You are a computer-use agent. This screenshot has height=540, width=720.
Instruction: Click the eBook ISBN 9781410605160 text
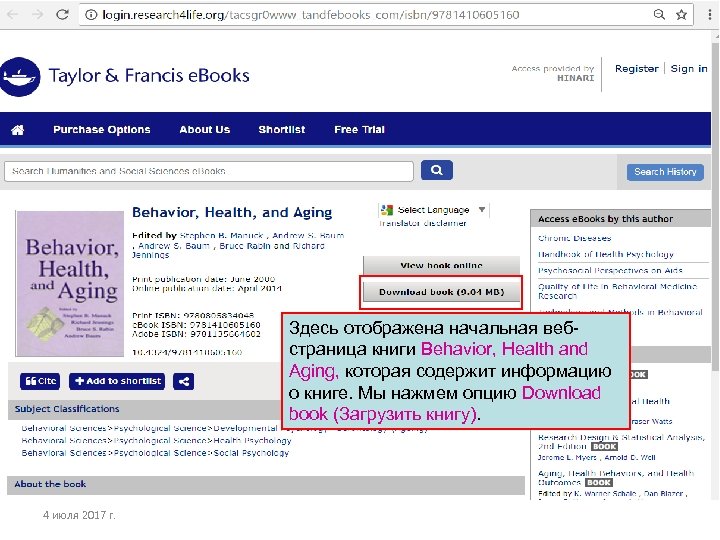click(x=196, y=325)
